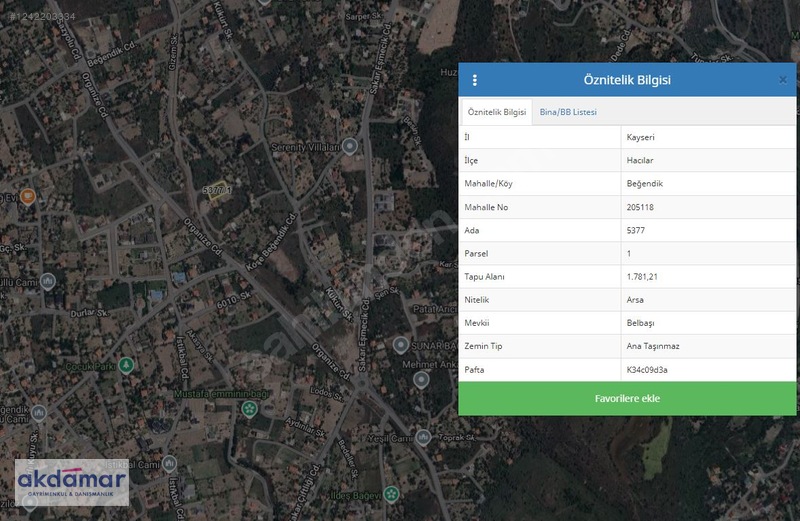Open the Yeşil Cami mosque marker

[x=422, y=438]
